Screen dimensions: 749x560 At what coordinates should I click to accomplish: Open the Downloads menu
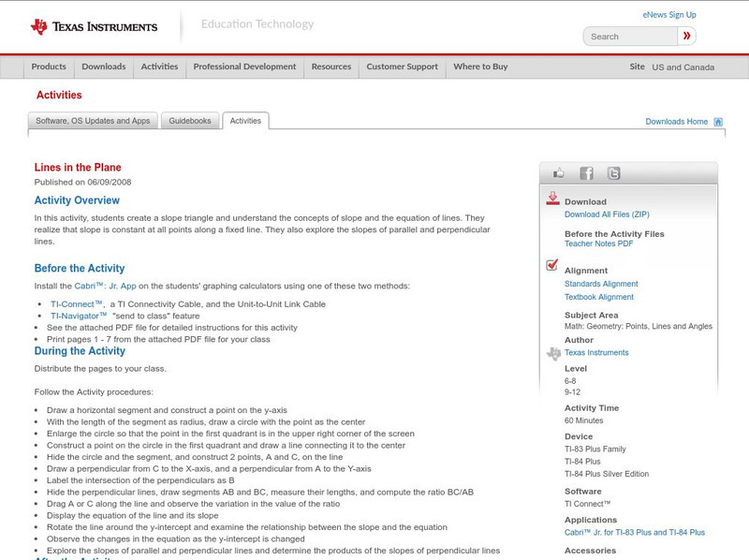(x=104, y=66)
